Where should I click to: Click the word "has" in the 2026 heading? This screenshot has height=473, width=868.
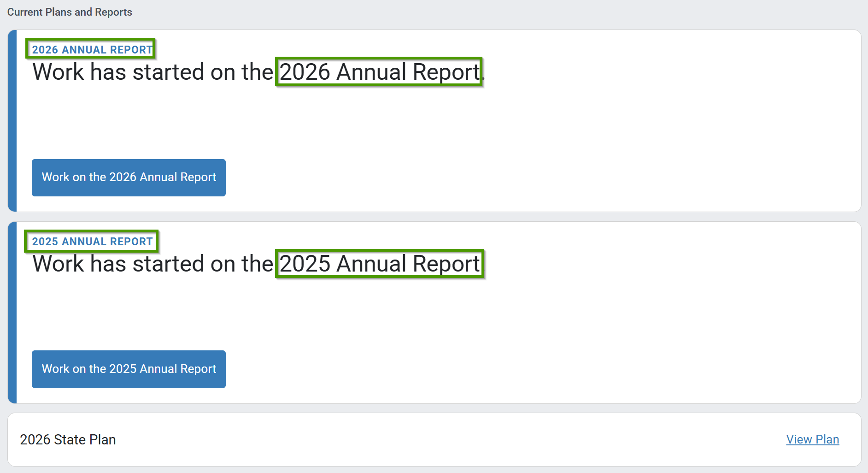coord(108,72)
